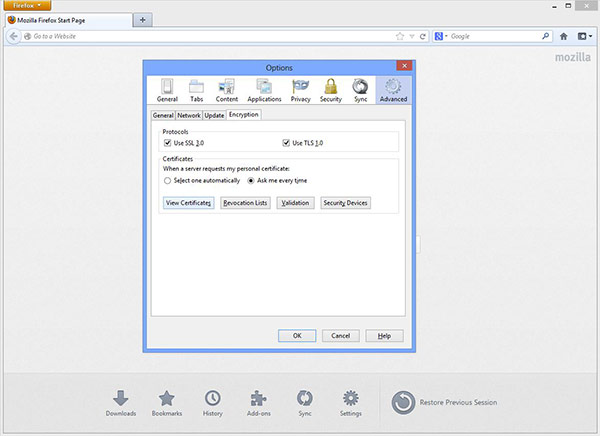Select the Privacy mask icon
Screen dimensions: 600x436
[x=300, y=89]
